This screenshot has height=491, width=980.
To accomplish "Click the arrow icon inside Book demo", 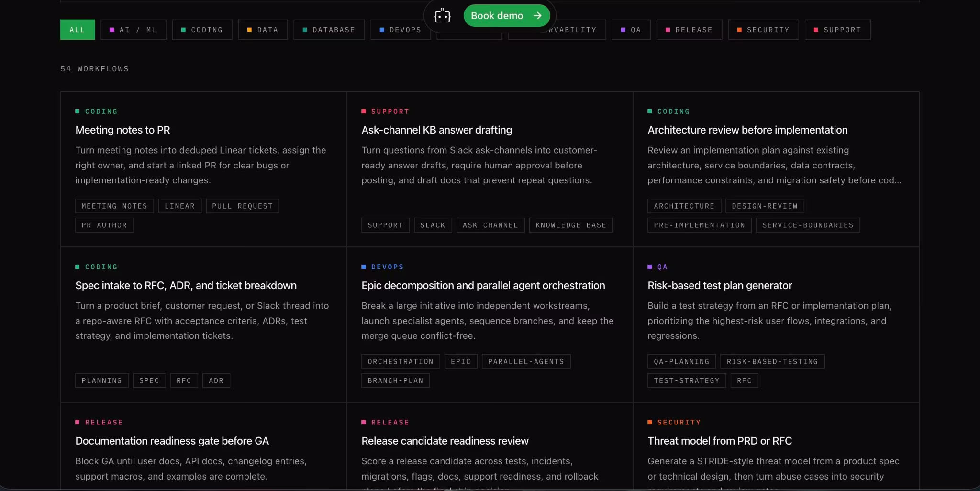I will tap(537, 16).
